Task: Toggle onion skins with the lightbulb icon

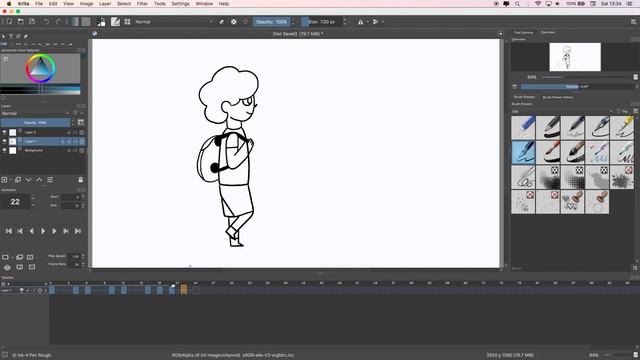Action: pyautogui.click(x=7, y=267)
